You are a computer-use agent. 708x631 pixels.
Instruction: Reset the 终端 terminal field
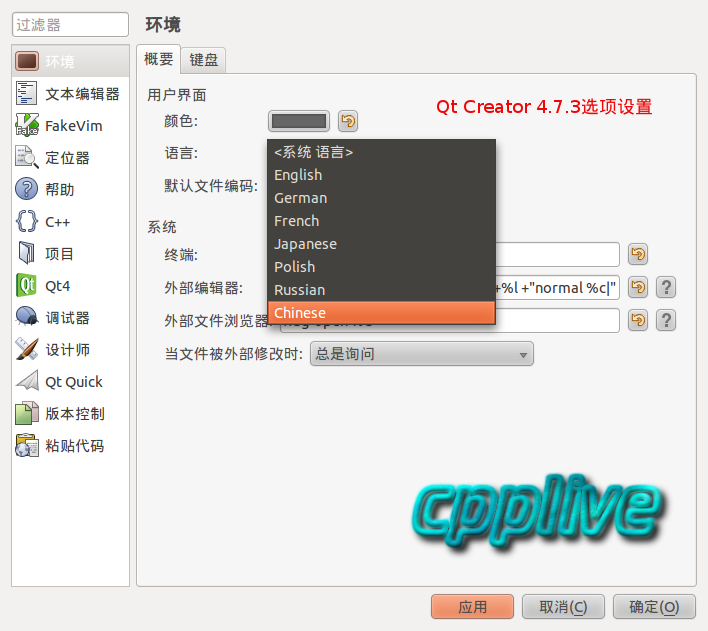coord(638,254)
